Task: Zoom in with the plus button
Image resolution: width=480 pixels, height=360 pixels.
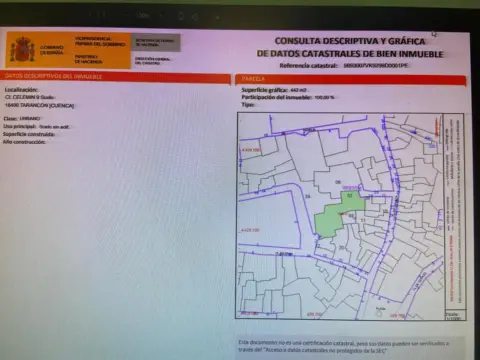Action: (161, 15)
